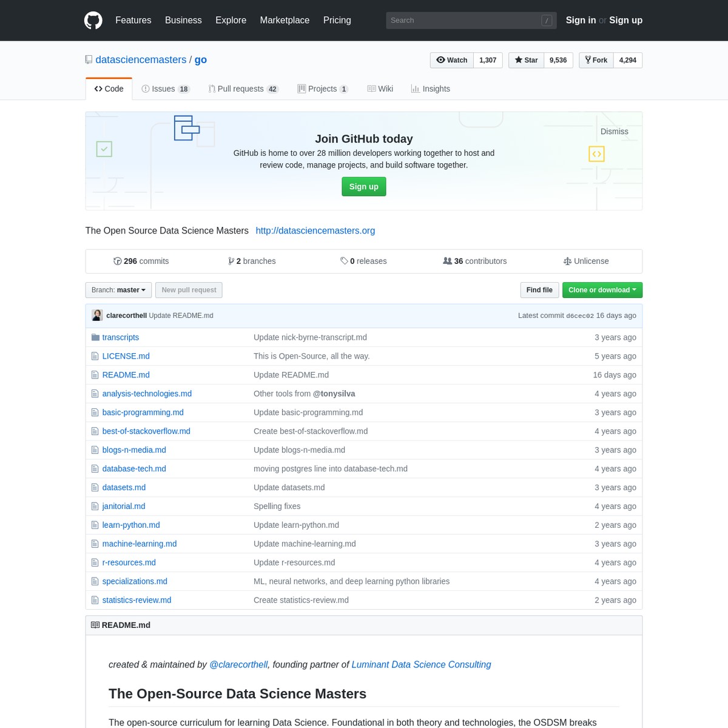Click the file icon for learn-python.md
This screenshot has width=728, height=728.
(x=95, y=525)
